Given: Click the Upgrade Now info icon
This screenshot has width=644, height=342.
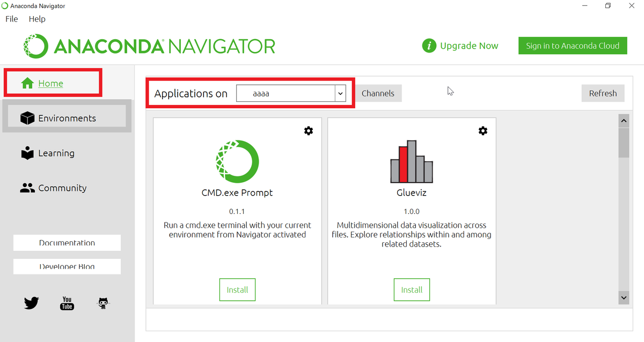Looking at the screenshot, I should point(429,46).
